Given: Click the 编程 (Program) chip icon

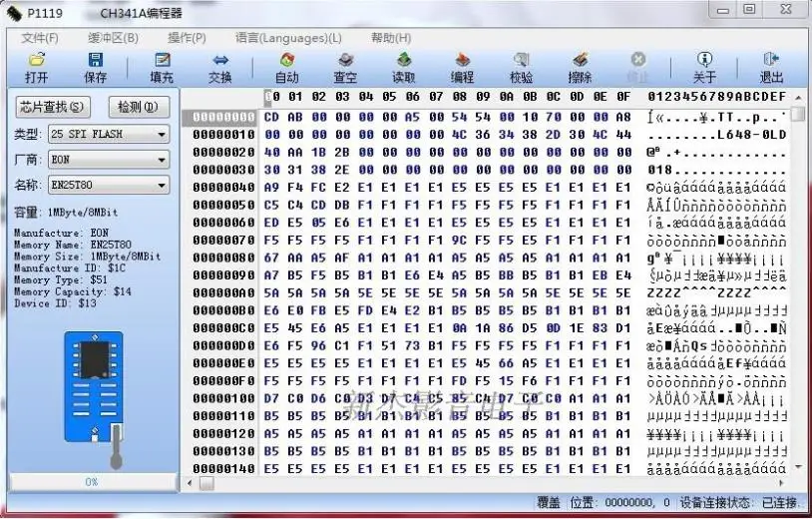Looking at the screenshot, I should (x=463, y=60).
